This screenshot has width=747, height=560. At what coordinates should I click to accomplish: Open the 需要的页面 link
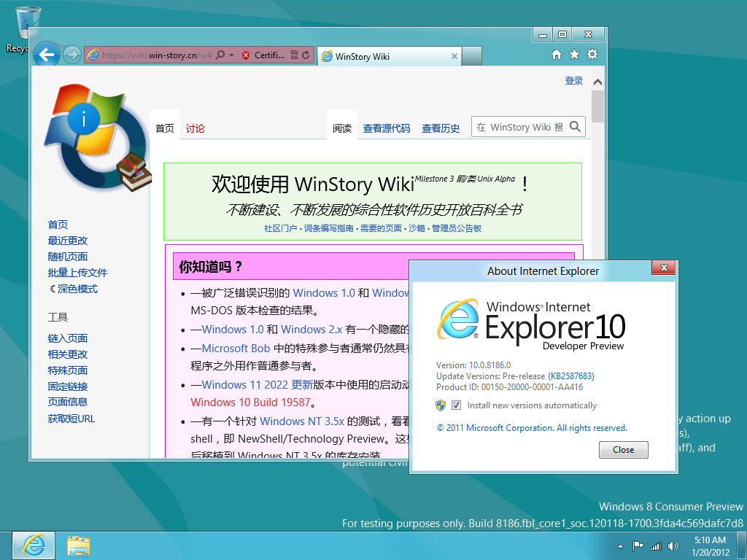click(381, 228)
